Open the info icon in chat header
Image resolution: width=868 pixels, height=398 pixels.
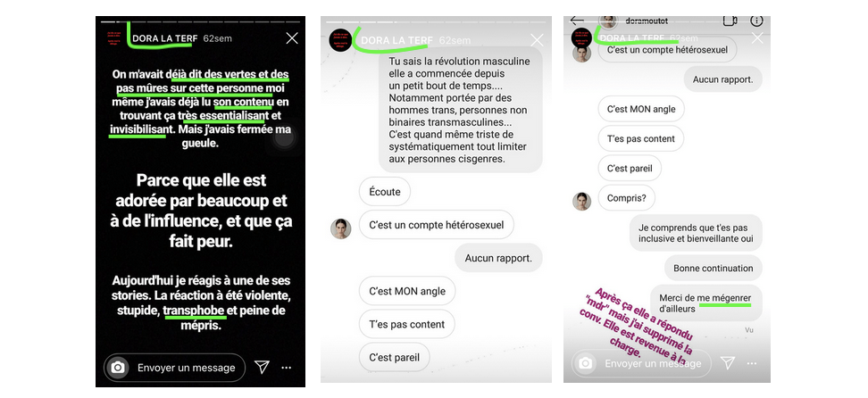click(x=756, y=21)
